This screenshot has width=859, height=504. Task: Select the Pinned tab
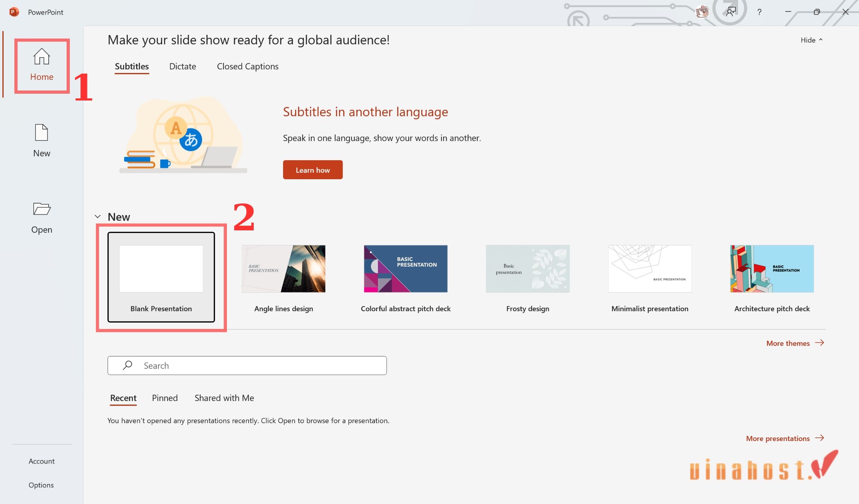pyautogui.click(x=165, y=398)
